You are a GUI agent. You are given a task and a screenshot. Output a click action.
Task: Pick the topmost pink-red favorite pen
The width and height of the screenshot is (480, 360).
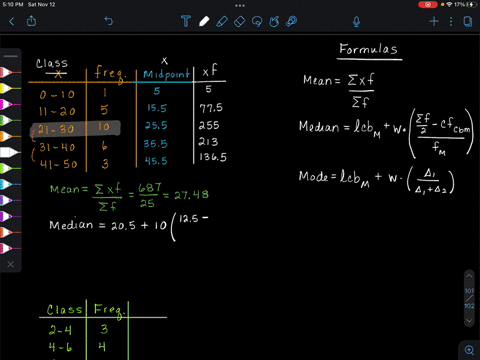click(x=10, y=72)
